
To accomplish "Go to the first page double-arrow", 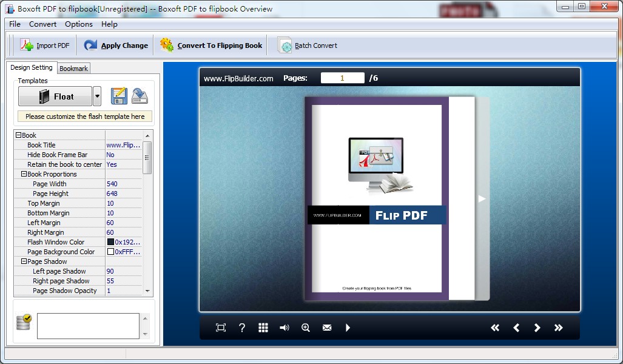I will 494,328.
